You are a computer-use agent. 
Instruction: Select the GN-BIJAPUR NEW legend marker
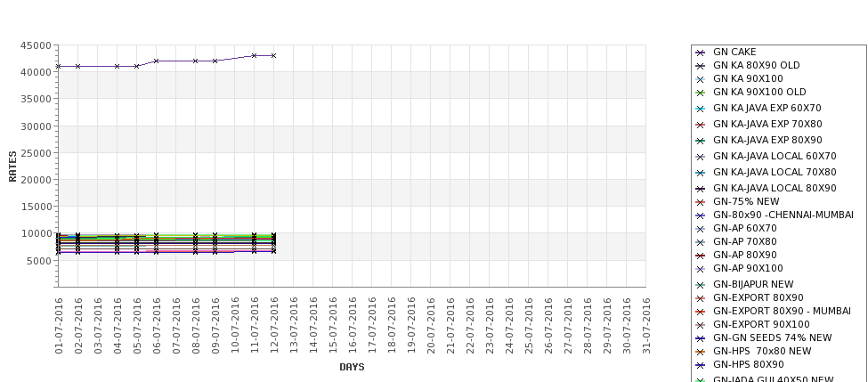coord(700,285)
